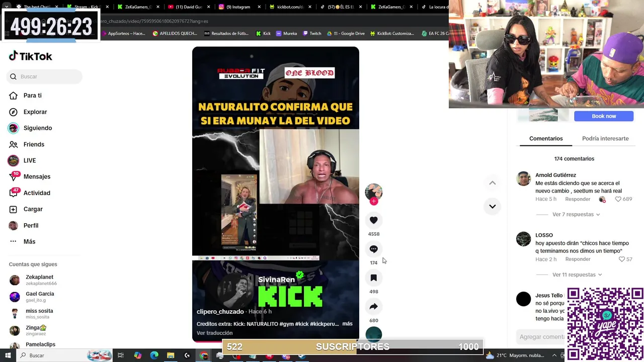644x362 pixels.
Task: Follow creator with red plus badge
Action: coord(374,201)
